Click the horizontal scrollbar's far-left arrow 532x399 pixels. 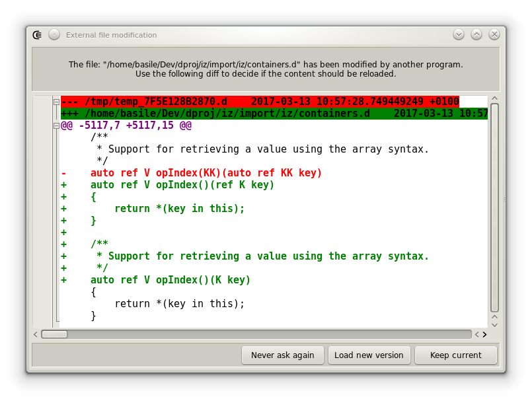[x=36, y=334]
